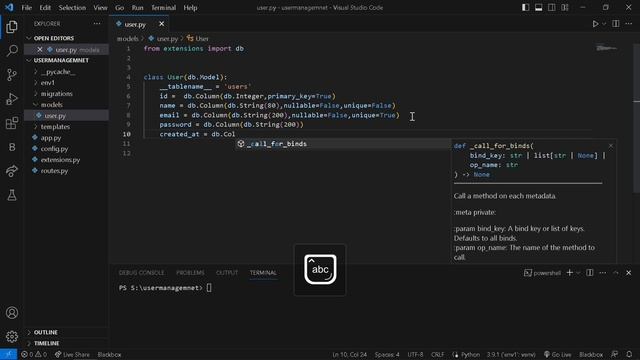Create new terminal with plus button
The width and height of the screenshot is (640, 360).
click(570, 273)
